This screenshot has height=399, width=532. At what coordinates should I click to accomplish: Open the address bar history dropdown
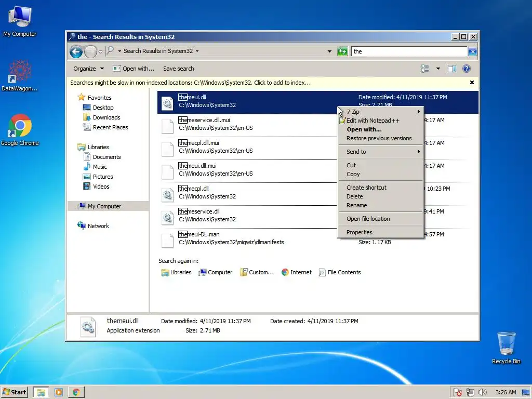[x=329, y=51]
